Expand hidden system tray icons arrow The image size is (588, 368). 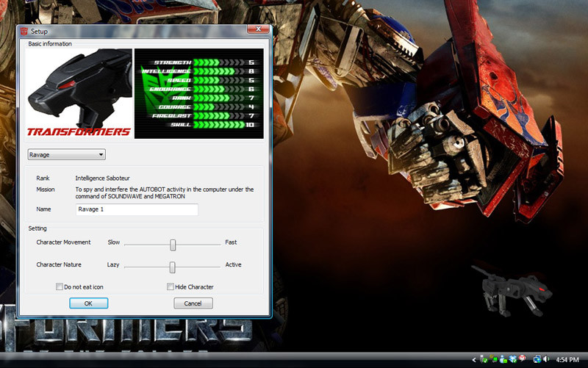point(474,359)
